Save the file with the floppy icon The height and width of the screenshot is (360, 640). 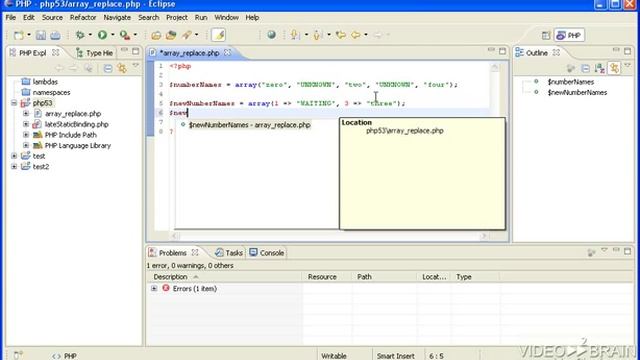[41, 35]
